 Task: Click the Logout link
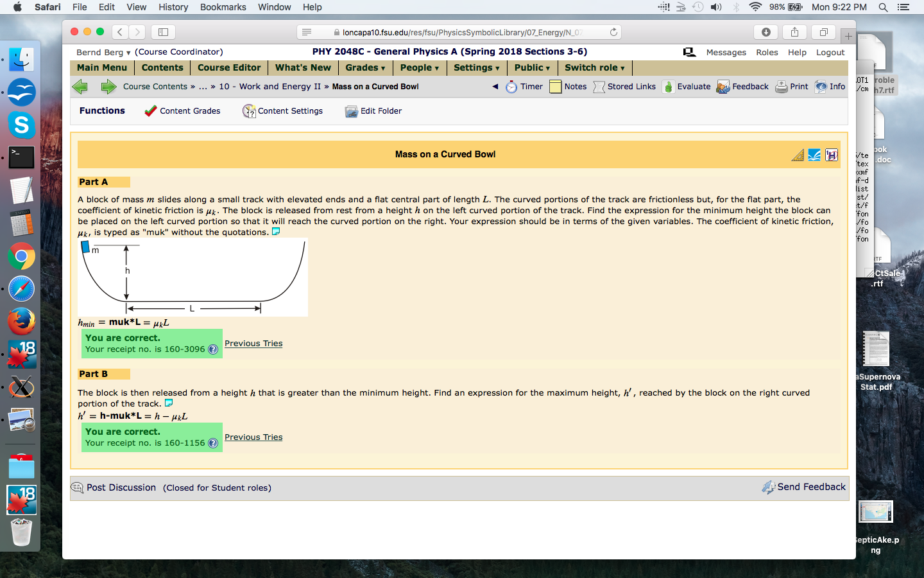click(x=830, y=53)
